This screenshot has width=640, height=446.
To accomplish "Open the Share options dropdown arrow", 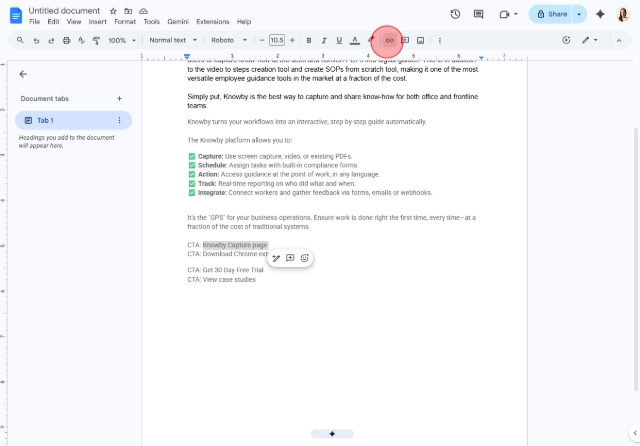I will pos(579,14).
